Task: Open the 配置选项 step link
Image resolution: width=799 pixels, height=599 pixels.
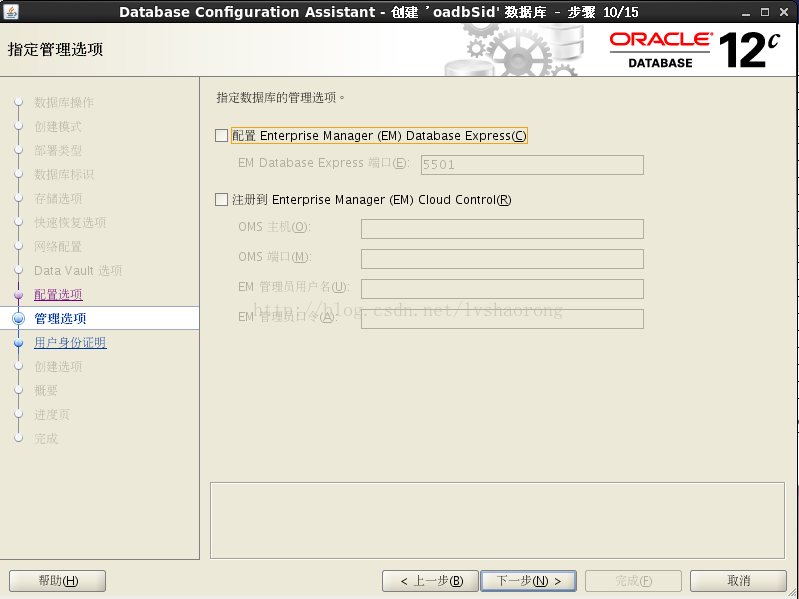Action: [x=58, y=294]
